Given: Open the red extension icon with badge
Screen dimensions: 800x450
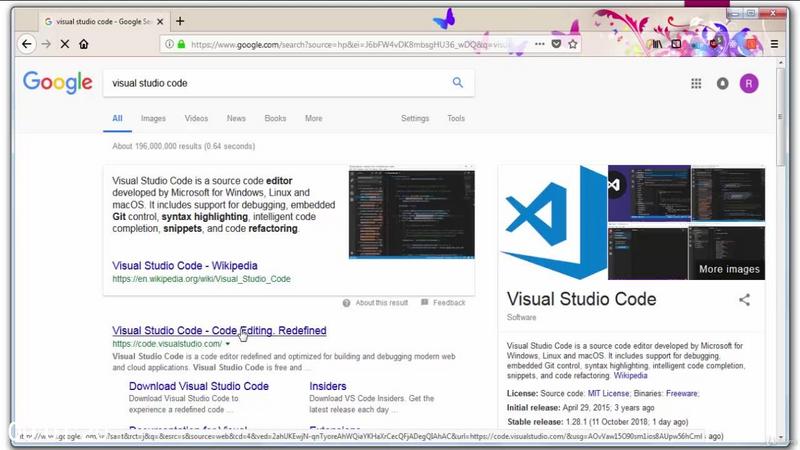Looking at the screenshot, I should [x=715, y=43].
